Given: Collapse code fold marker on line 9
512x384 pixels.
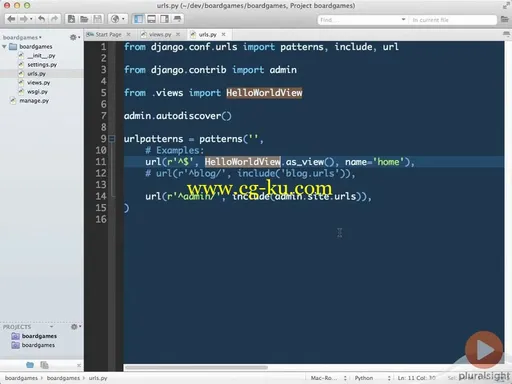Looking at the screenshot, I should tap(112, 139).
